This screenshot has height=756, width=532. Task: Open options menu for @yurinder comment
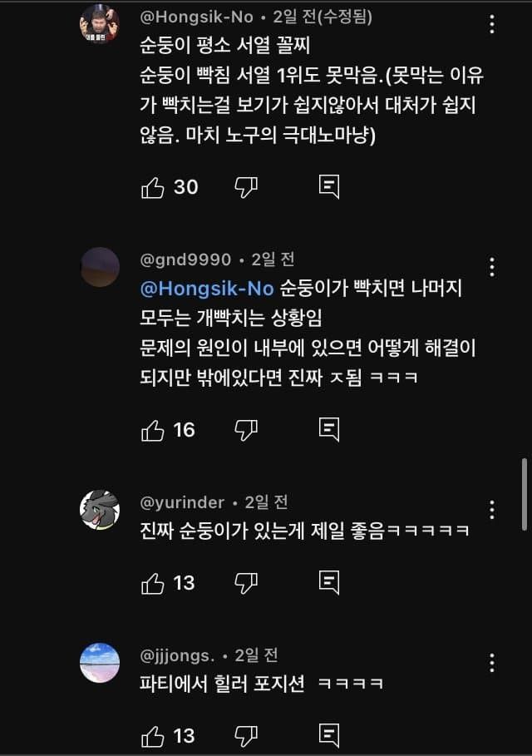point(493,510)
